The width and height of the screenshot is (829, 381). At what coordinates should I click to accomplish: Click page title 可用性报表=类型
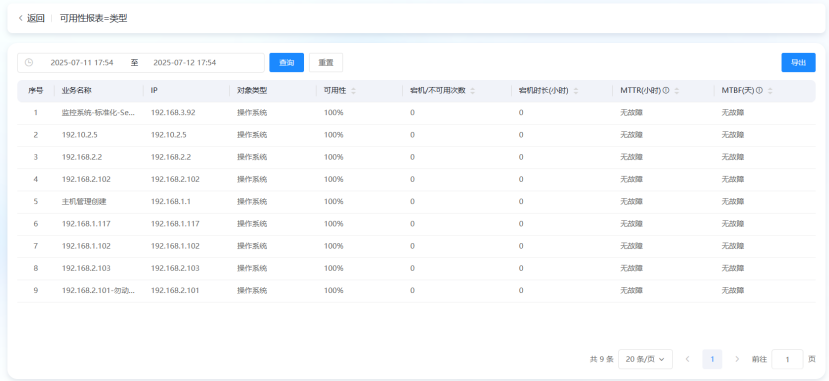coord(94,18)
